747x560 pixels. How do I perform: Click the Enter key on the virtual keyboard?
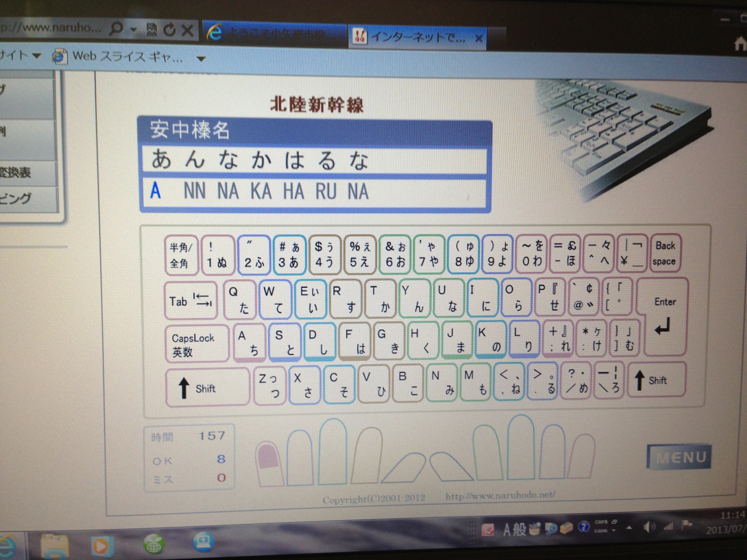(664, 317)
